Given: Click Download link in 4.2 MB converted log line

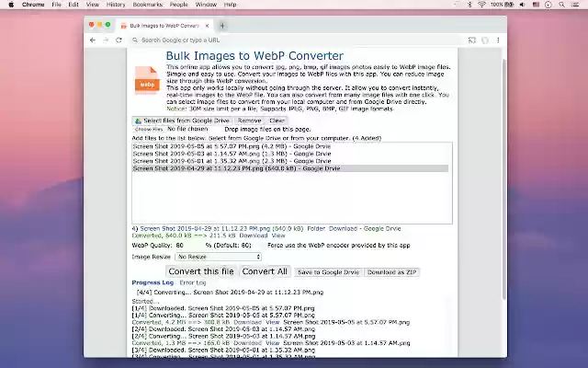Looking at the screenshot, I should click(247, 322).
